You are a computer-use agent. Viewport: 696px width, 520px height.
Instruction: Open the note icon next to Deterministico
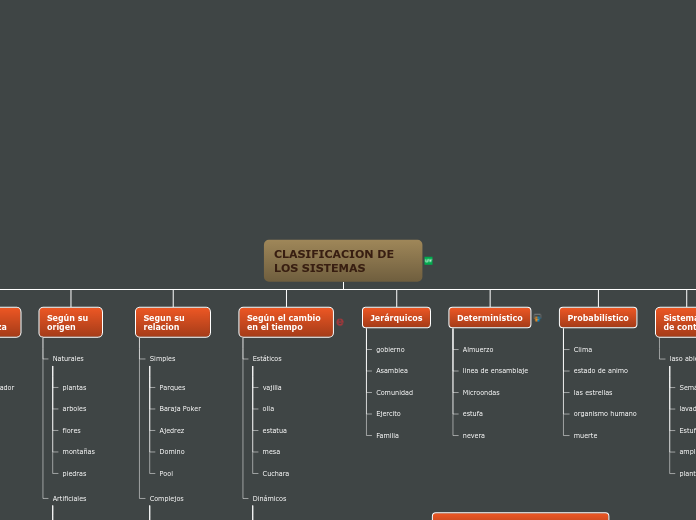537,318
